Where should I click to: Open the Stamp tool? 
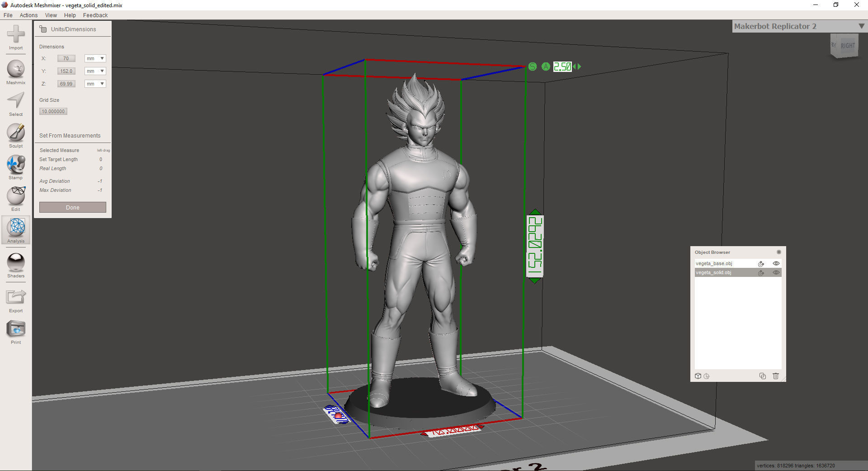pyautogui.click(x=16, y=167)
